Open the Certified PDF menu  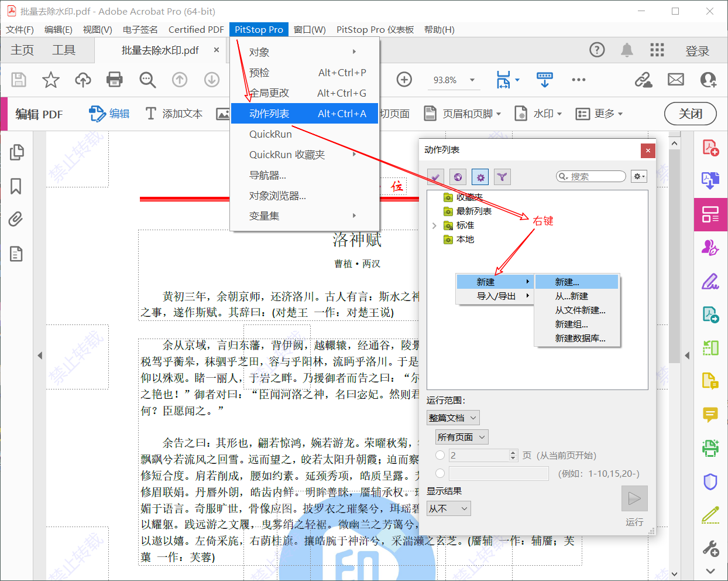click(196, 29)
